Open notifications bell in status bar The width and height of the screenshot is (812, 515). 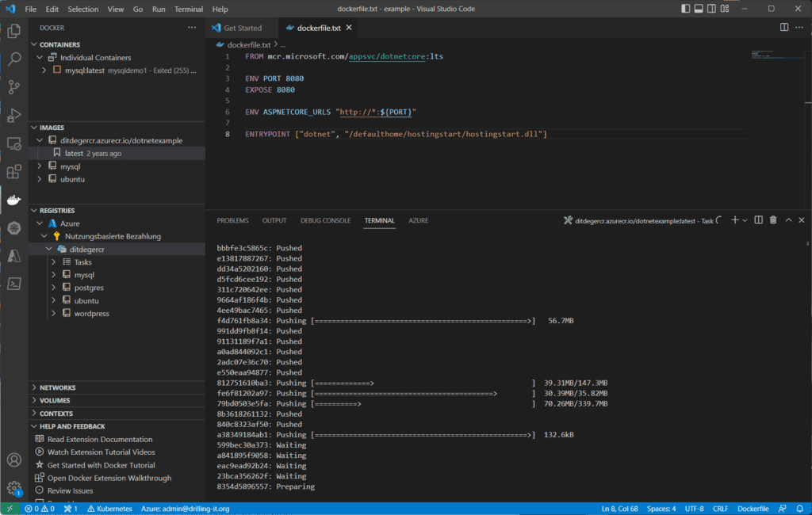[x=799, y=509]
